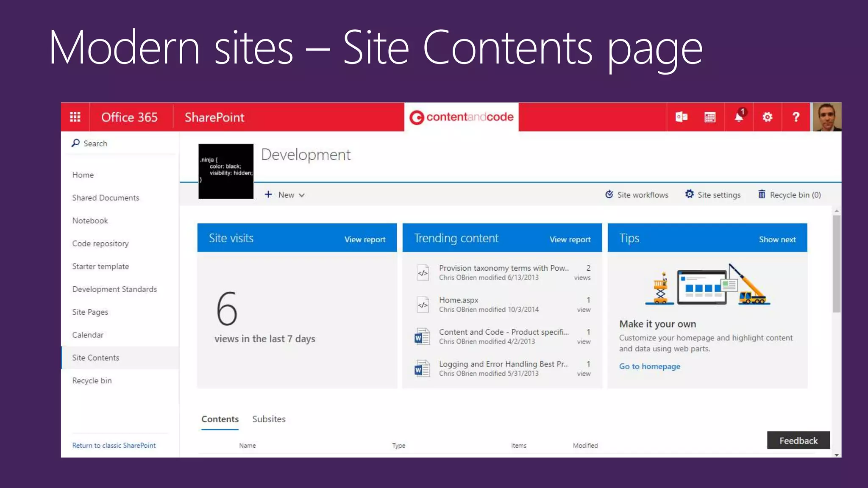This screenshot has height=488, width=868.
Task: Open the Outlook mail icon in header
Action: pos(681,117)
